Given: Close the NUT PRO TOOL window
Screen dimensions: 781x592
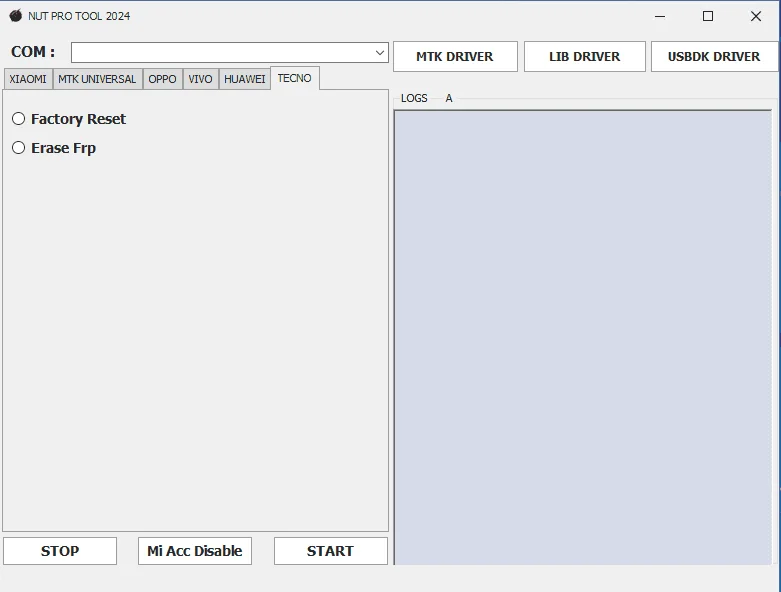Looking at the screenshot, I should (x=756, y=16).
